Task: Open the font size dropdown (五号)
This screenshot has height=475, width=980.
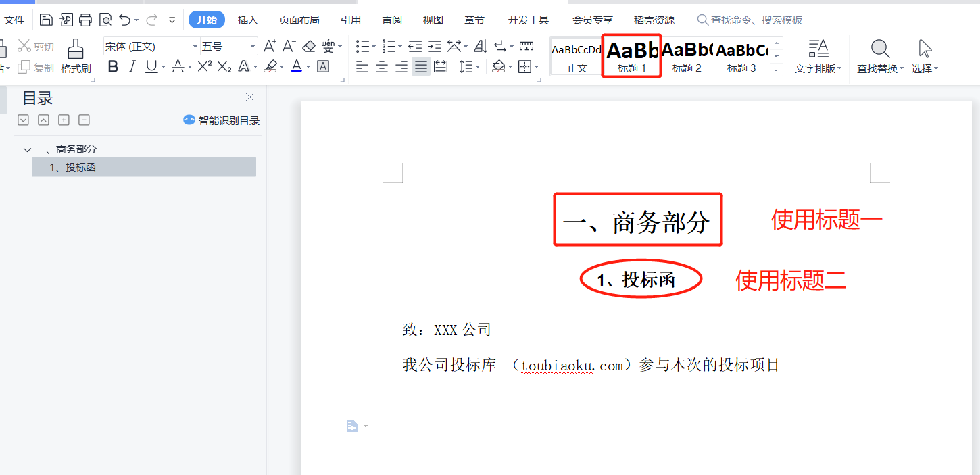Action: (x=253, y=47)
